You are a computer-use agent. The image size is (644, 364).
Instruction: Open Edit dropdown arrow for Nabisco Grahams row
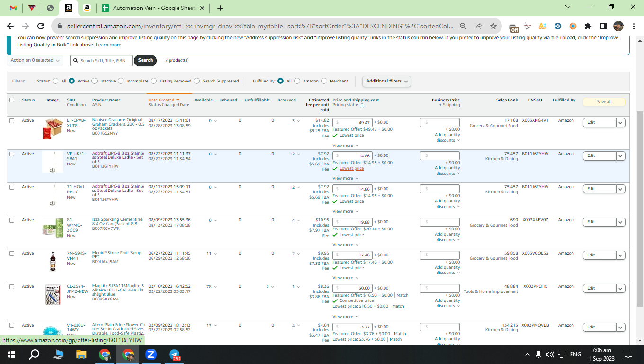tap(620, 123)
